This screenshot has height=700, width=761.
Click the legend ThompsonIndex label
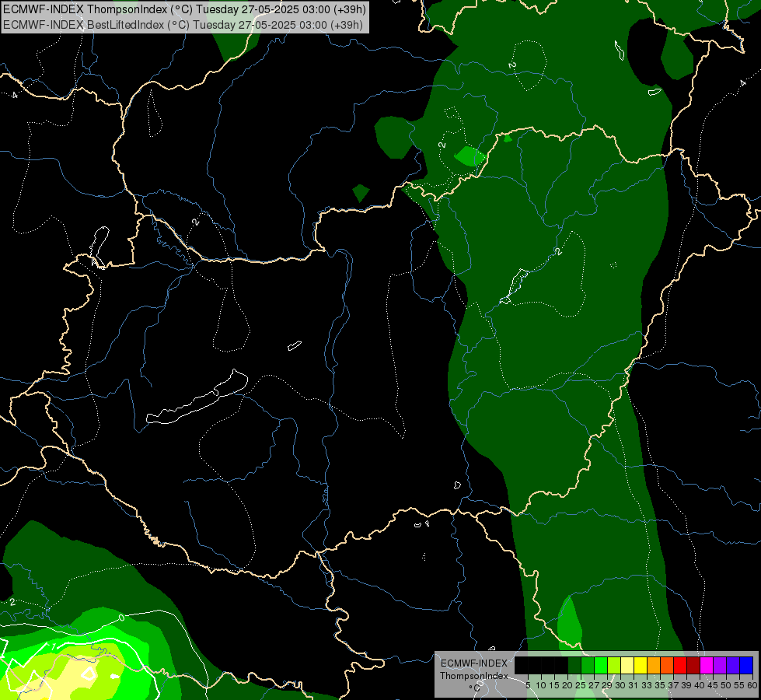(474, 676)
